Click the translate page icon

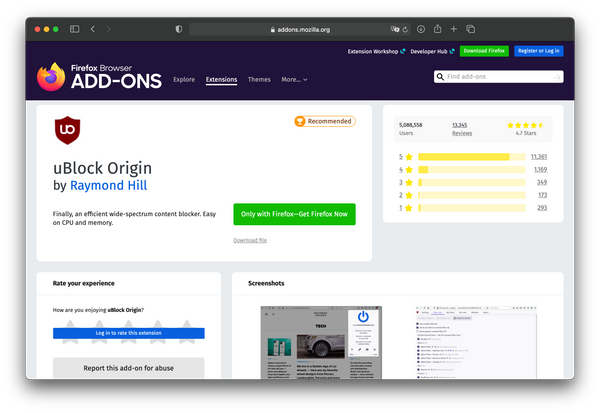click(395, 29)
